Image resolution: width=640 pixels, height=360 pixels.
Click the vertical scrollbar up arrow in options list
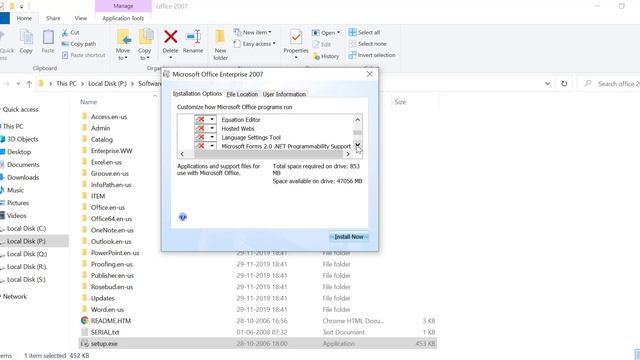(358, 120)
